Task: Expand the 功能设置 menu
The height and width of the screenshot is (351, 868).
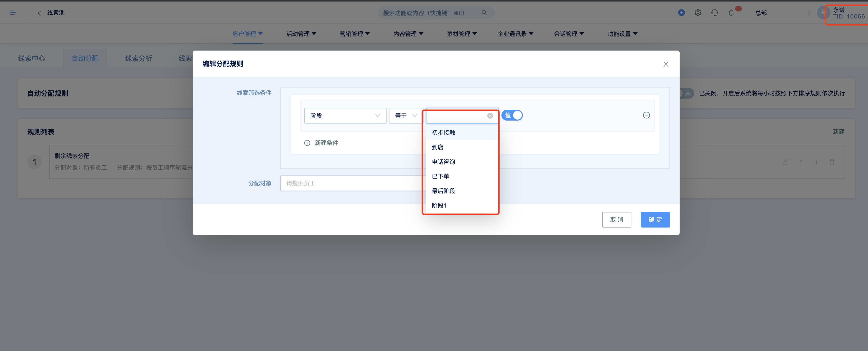Action: click(623, 34)
